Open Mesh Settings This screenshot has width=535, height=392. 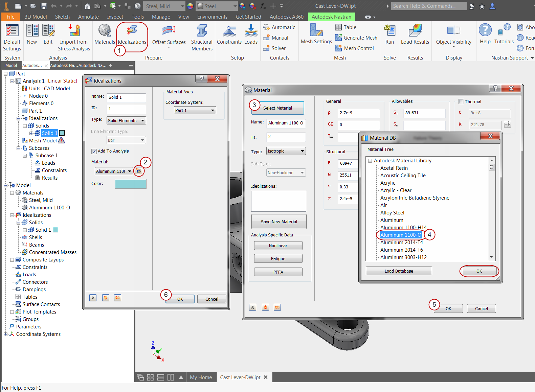316,34
